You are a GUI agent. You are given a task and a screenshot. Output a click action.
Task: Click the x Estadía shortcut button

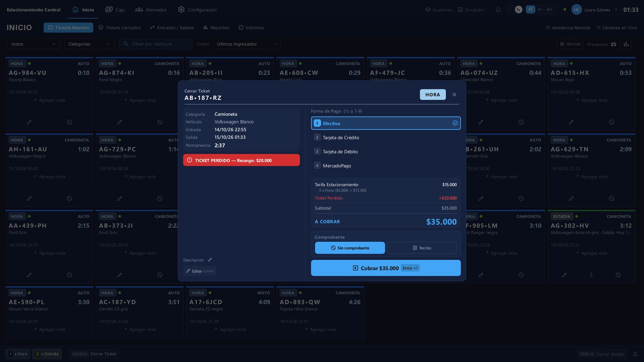click(47, 354)
